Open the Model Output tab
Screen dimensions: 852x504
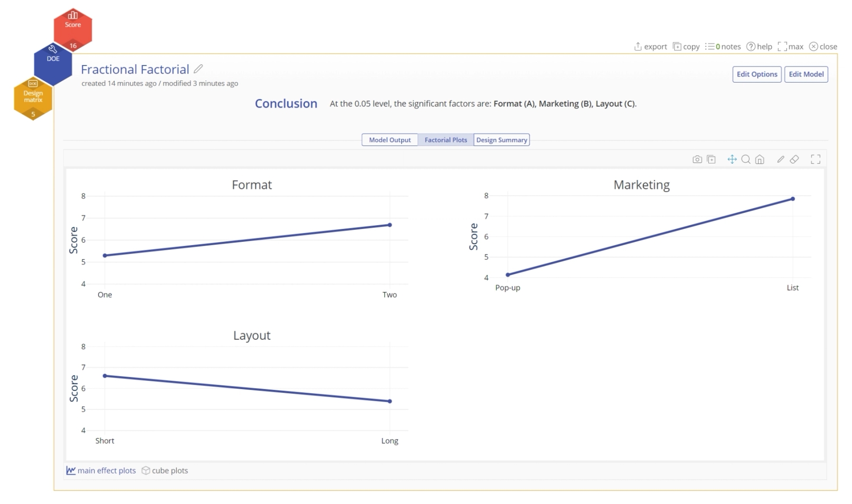click(390, 140)
